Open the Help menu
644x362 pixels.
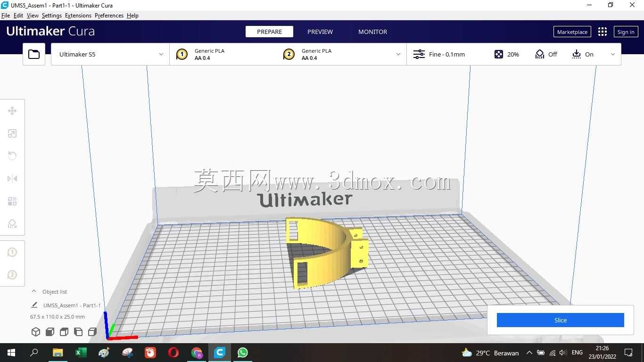(132, 16)
